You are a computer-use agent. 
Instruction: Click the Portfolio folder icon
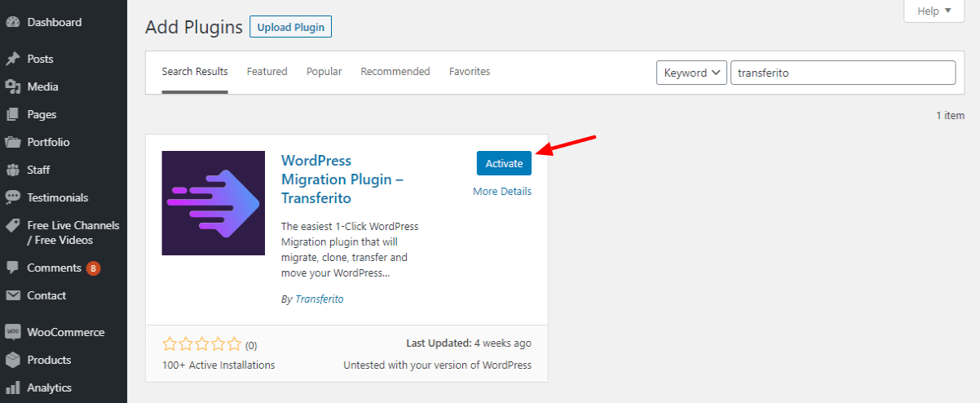click(x=13, y=142)
